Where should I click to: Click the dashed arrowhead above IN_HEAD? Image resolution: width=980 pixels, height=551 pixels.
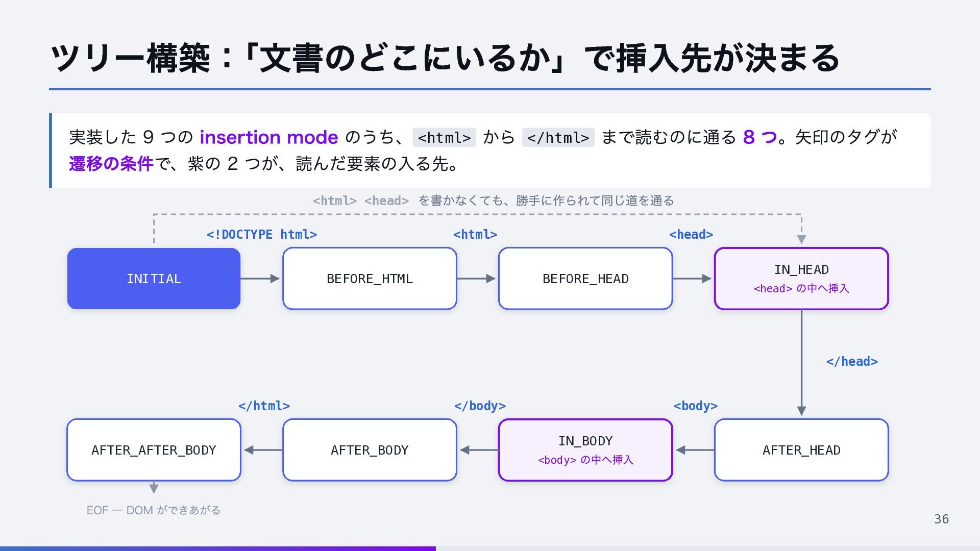point(801,239)
